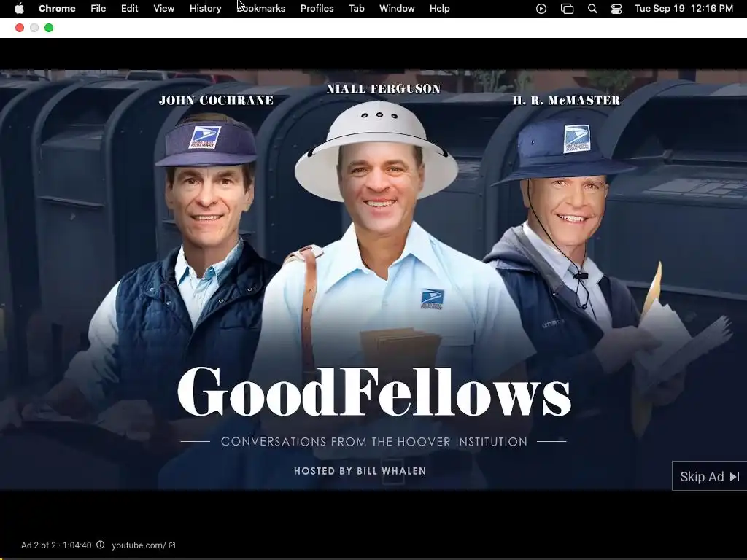This screenshot has width=747, height=560.
Task: Click Hosted by Bill Whalen text
Action: [x=360, y=471]
